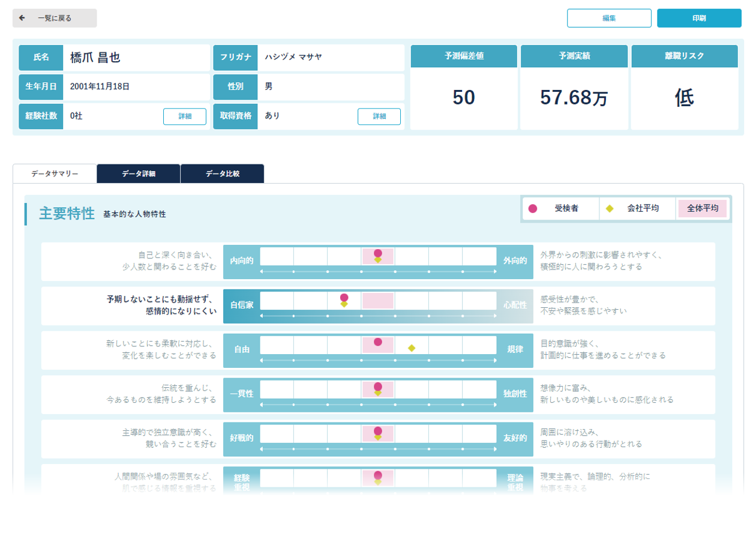Image resolution: width=756 pixels, height=536 pixels.
Task: Toggle the 全体平均 legend item
Action: click(702, 208)
